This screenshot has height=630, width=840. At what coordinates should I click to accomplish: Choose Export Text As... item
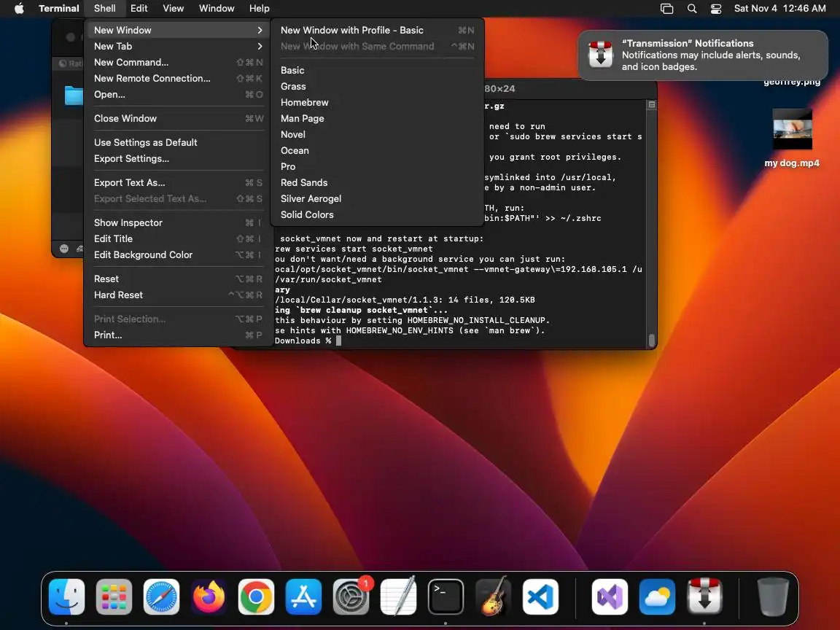coord(179,183)
